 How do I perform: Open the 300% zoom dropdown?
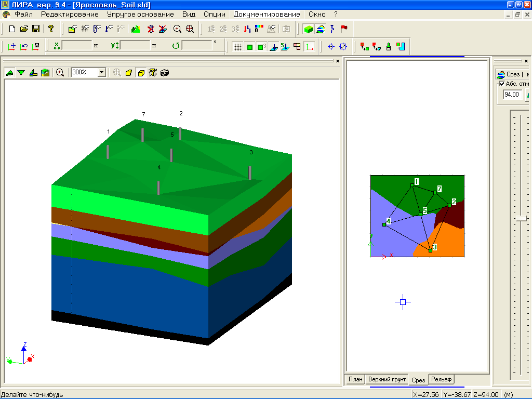[x=101, y=73]
